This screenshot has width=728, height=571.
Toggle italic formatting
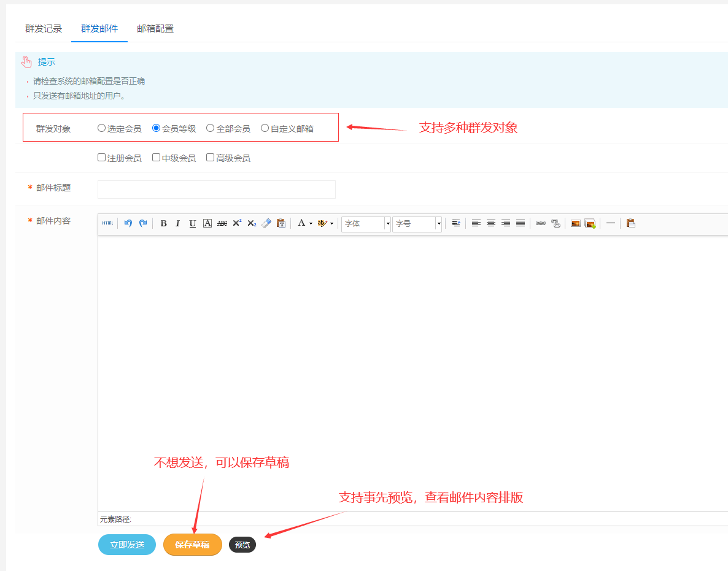coord(178,224)
